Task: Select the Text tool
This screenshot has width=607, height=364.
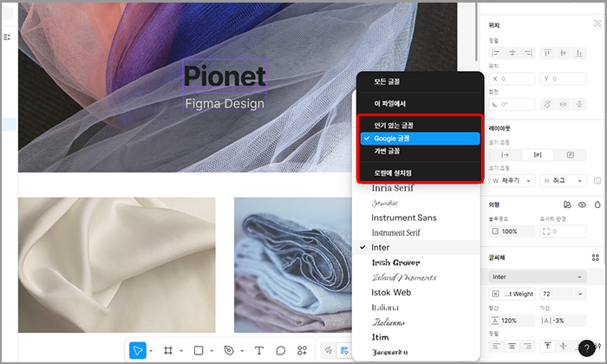Action: tap(259, 350)
